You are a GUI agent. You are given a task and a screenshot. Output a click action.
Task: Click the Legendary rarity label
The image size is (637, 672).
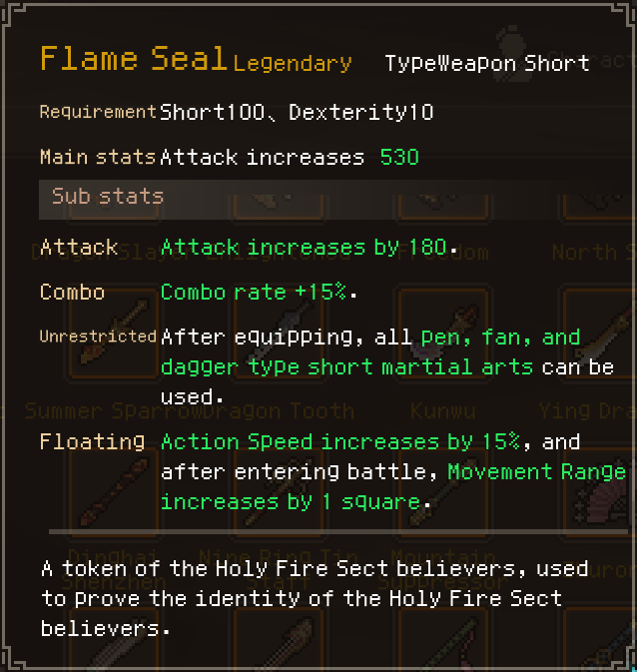click(292, 64)
